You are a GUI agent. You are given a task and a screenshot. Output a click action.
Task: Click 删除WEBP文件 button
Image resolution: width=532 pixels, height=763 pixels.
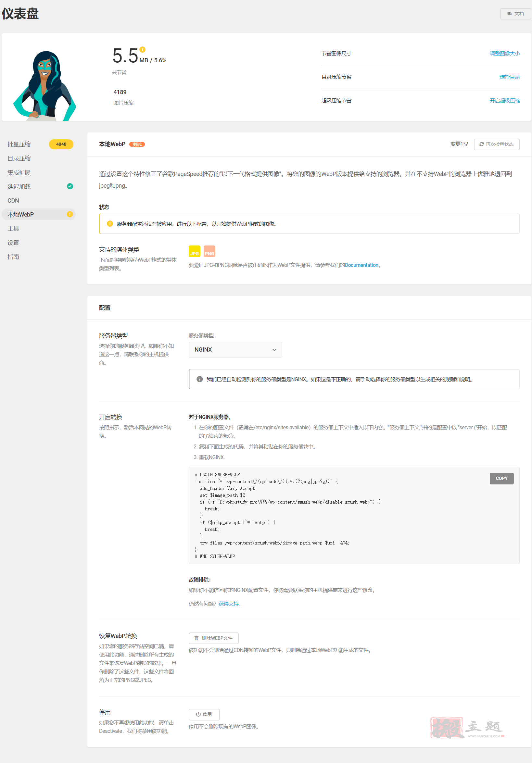(x=214, y=638)
